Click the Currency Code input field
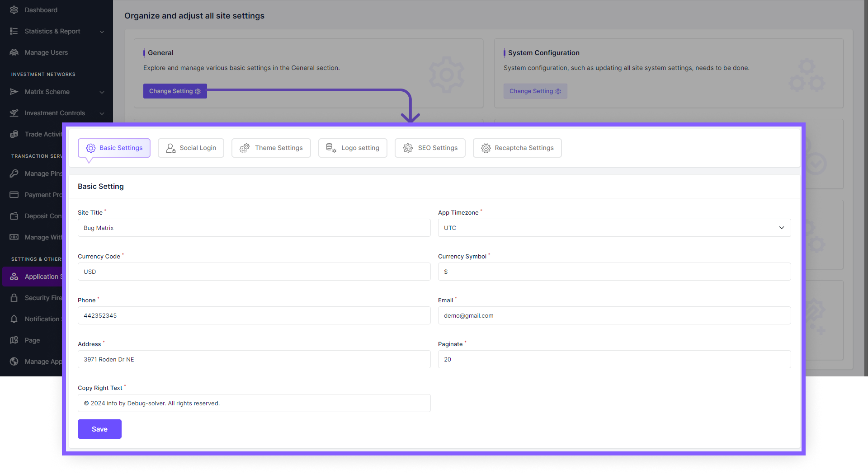The width and height of the screenshot is (868, 474). tap(254, 272)
